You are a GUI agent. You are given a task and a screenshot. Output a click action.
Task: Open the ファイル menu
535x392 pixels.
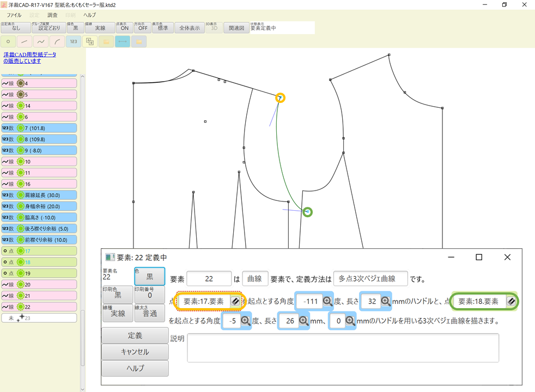[x=14, y=15]
